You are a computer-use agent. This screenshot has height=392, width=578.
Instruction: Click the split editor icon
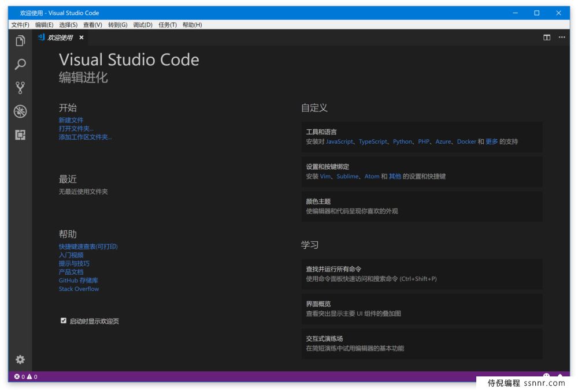click(547, 38)
